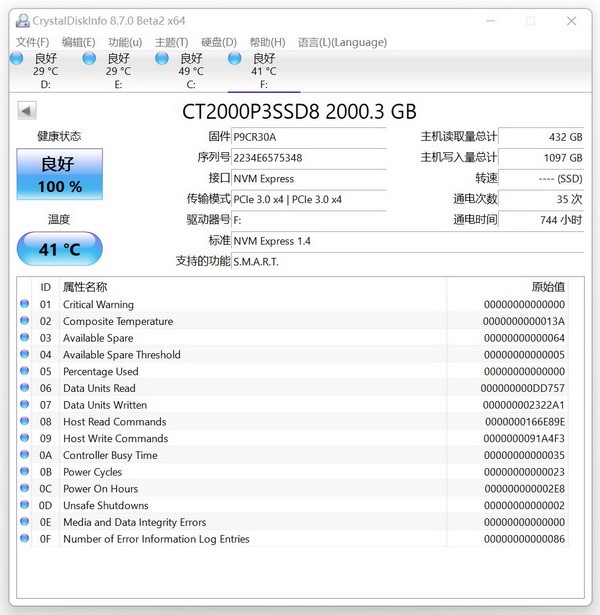Open the 主题(T) menu

pyautogui.click(x=172, y=42)
